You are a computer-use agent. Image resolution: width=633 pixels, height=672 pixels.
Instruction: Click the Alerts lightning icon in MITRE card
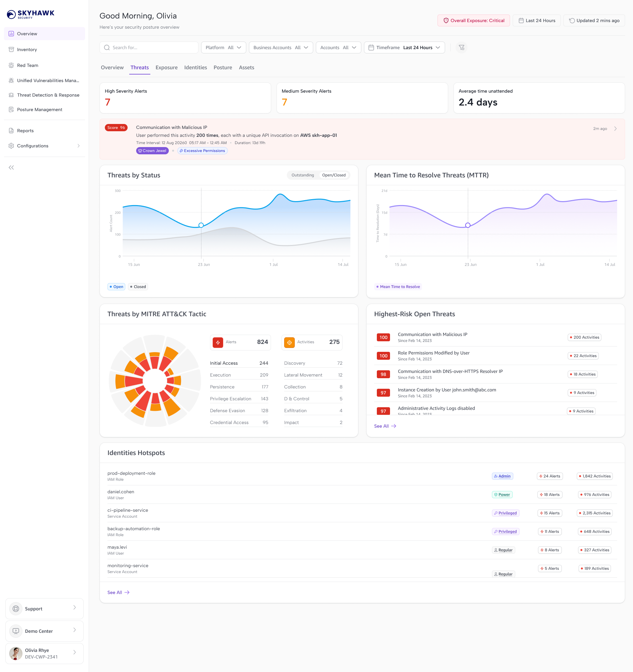218,342
